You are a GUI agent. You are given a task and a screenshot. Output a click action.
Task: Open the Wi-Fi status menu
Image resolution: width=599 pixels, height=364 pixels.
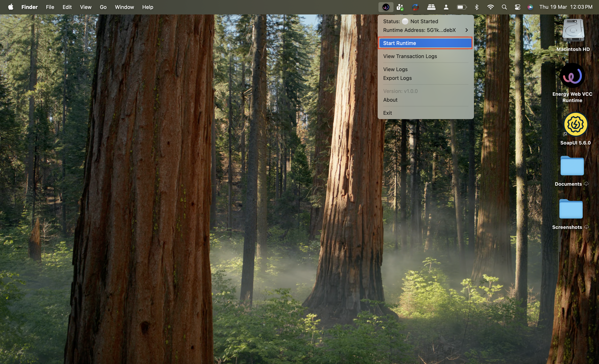coord(490,7)
